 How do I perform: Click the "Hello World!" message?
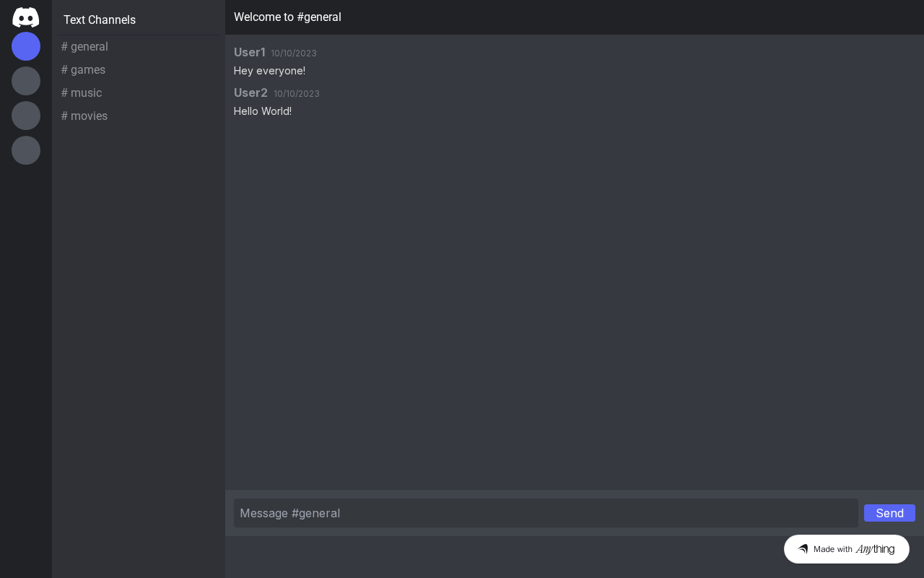pyautogui.click(x=263, y=111)
